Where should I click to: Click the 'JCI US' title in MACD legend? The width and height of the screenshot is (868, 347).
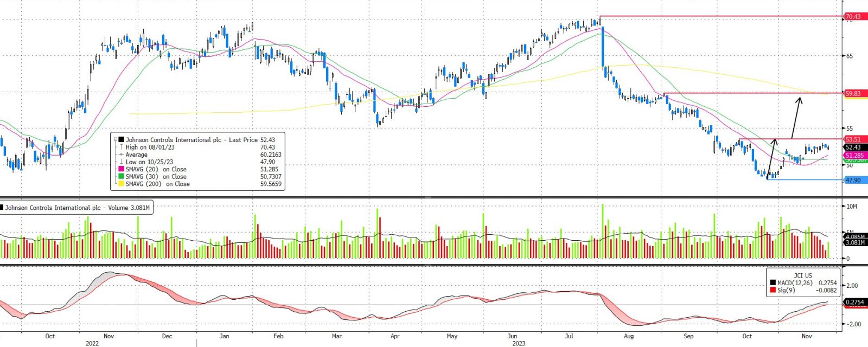click(x=803, y=275)
